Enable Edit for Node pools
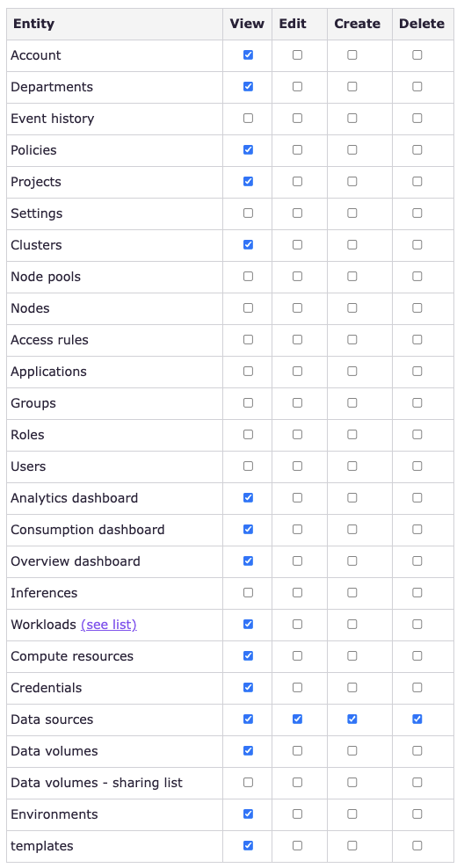464x868 pixels. click(x=297, y=276)
